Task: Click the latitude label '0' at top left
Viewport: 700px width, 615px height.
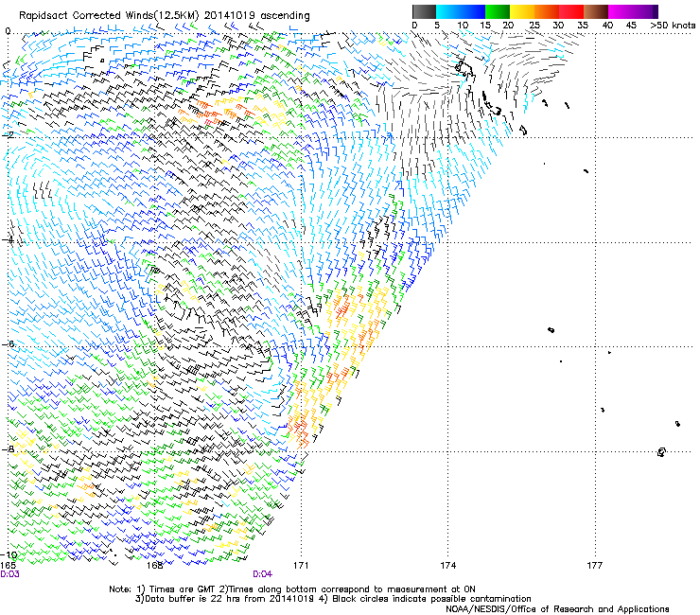Action: tap(8, 31)
